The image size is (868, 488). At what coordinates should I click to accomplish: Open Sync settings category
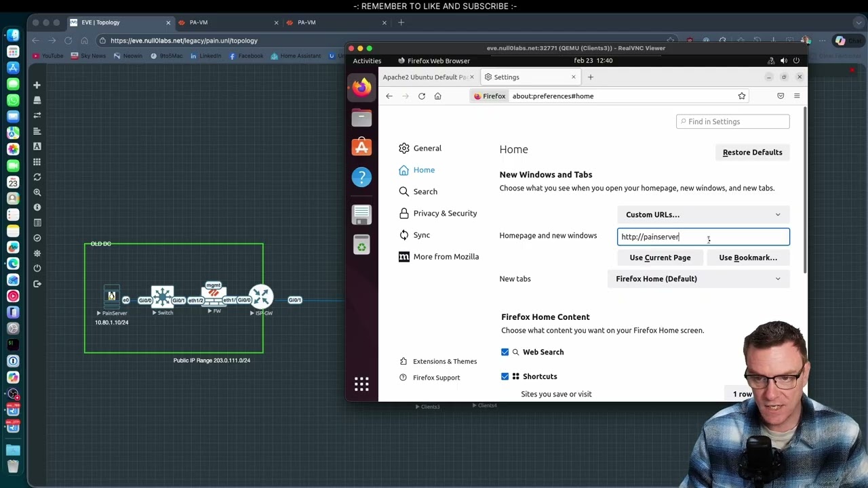pyautogui.click(x=414, y=235)
